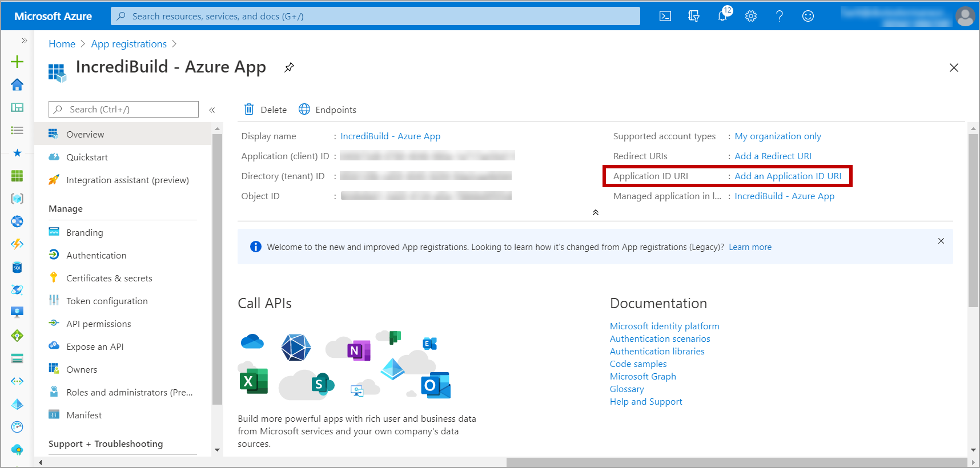Screen dimensions: 980x468
Task: Open All resources green grid icon
Action: click(x=17, y=176)
